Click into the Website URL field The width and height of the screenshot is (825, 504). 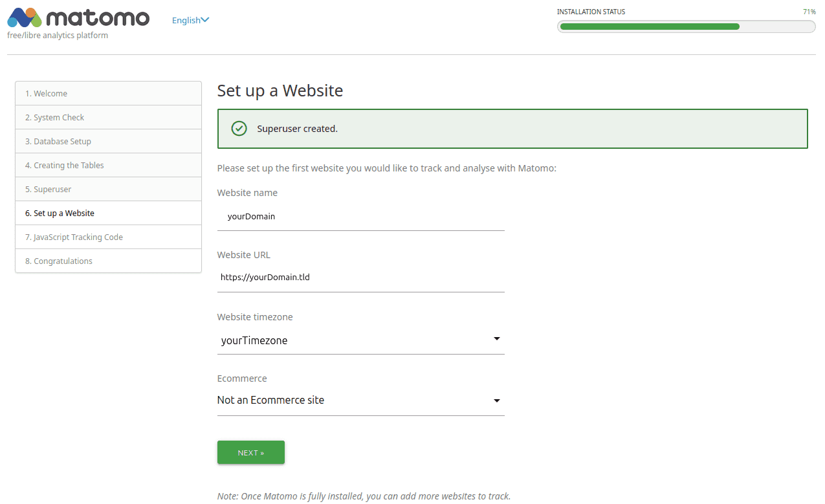pos(360,278)
